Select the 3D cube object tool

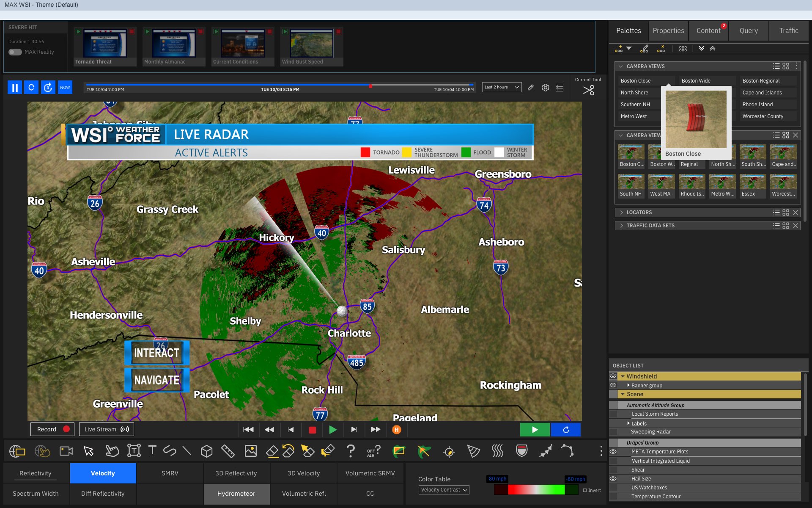click(x=206, y=451)
